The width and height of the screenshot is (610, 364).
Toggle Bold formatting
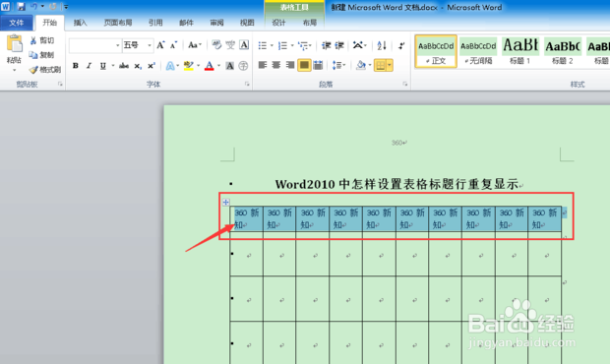coord(76,66)
